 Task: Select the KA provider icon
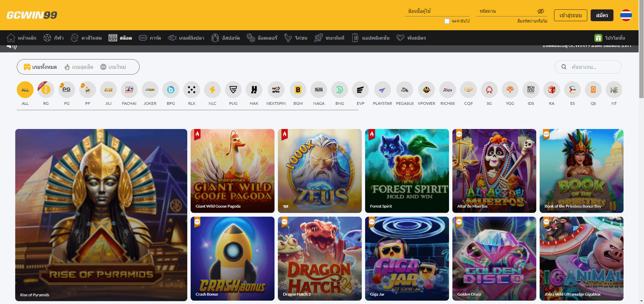coord(552,90)
